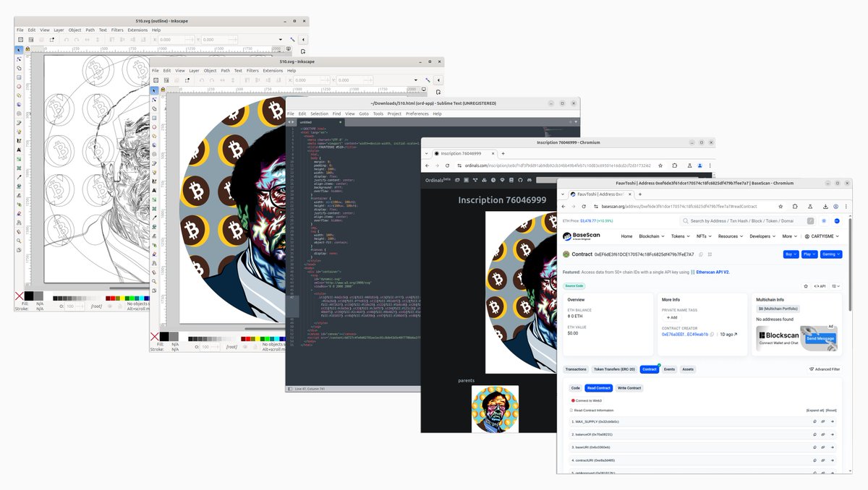
Task: Open new tab in Inscription Chromium window
Action: click(503, 153)
